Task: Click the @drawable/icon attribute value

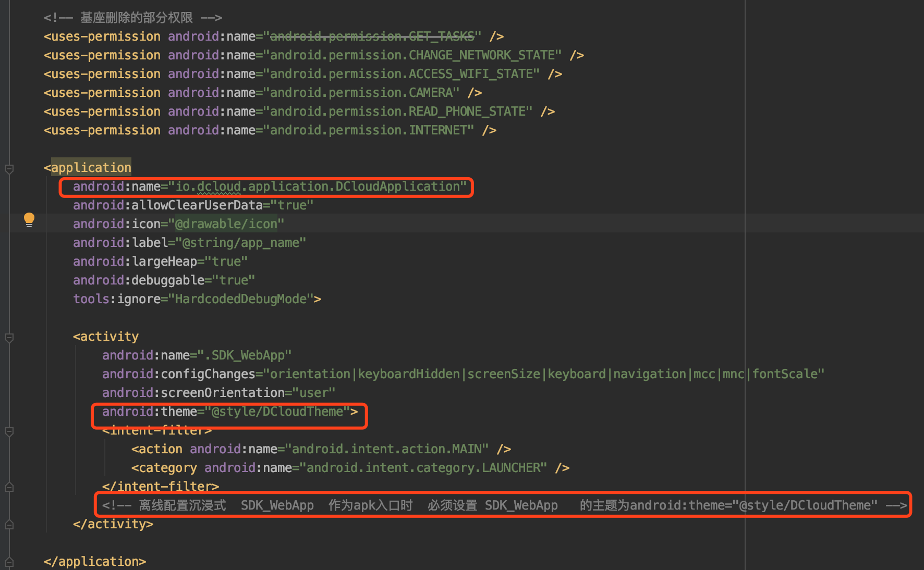Action: pos(226,224)
